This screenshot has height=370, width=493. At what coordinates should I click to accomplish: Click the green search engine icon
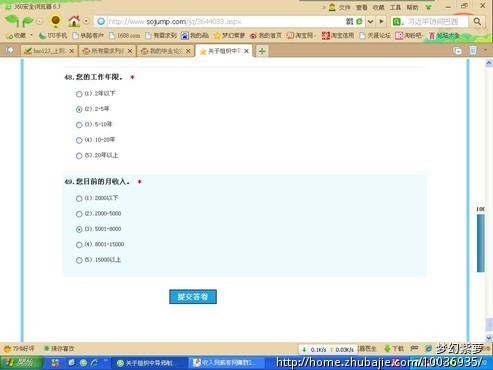[x=397, y=22]
